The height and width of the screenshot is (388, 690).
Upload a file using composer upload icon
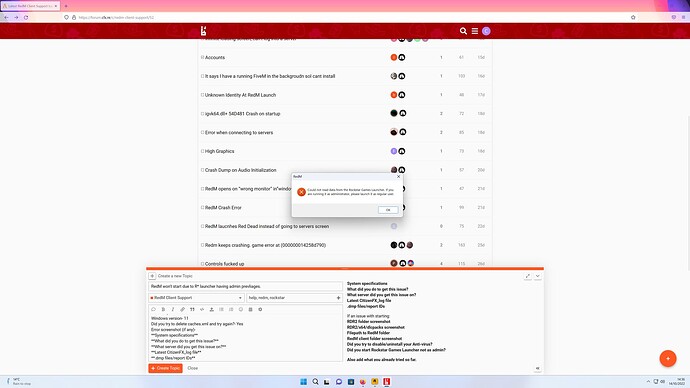212,309
